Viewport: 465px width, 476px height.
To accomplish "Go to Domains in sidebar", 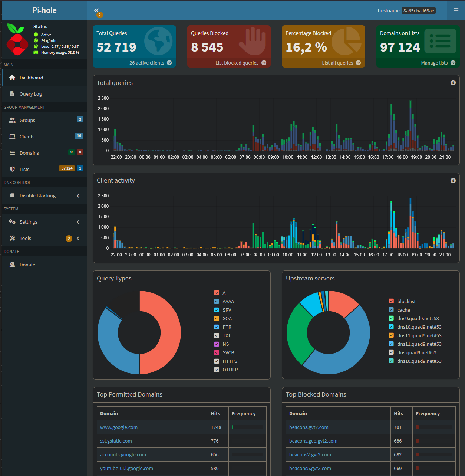I will point(44,153).
